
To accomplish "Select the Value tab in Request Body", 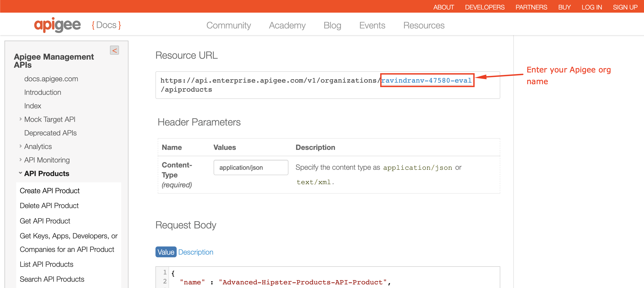I will (x=166, y=252).
